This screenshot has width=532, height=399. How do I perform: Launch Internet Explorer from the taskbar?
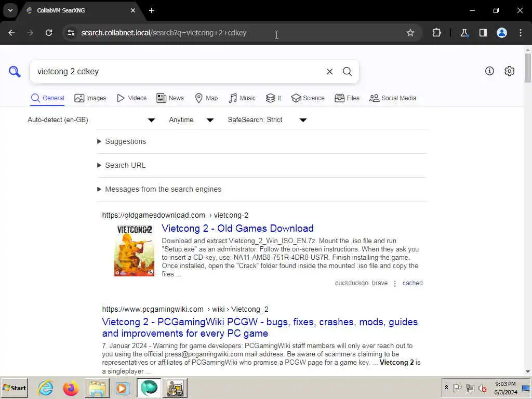click(x=46, y=388)
